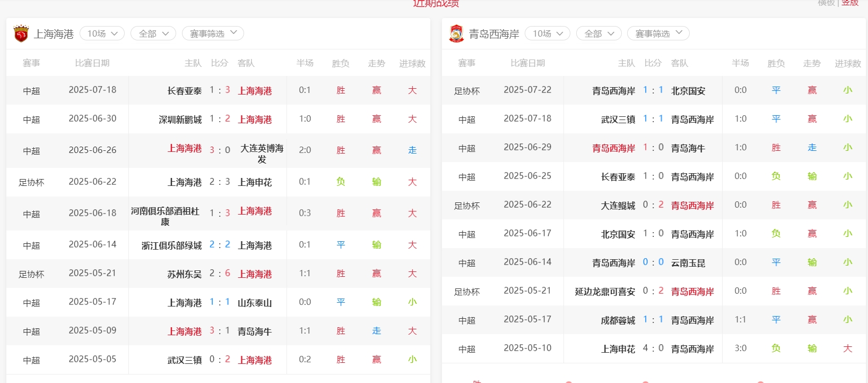Open 赛事筛选 filter for 青岛西海岸

click(658, 33)
